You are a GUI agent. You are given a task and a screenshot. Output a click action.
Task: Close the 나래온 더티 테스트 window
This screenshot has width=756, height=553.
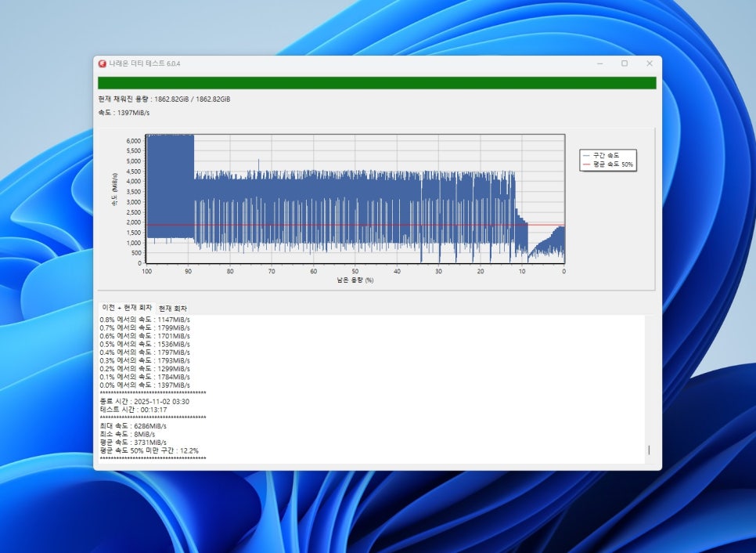point(650,63)
